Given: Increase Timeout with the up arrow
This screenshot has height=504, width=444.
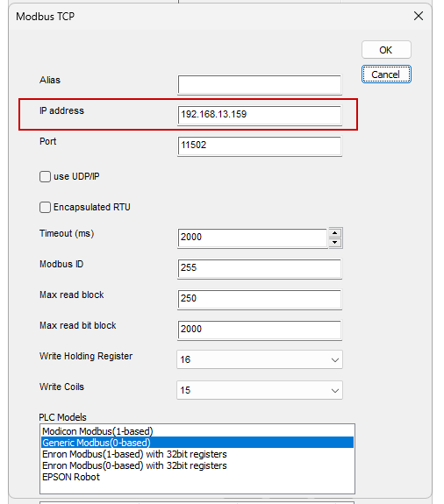Looking at the screenshot, I should [335, 233].
